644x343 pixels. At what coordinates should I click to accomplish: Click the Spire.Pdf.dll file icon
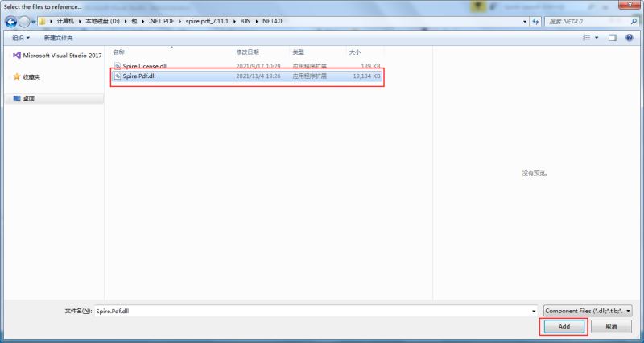(x=117, y=76)
